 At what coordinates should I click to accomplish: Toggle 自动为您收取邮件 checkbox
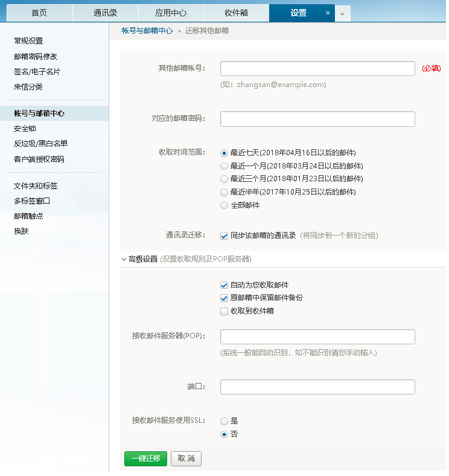224,285
